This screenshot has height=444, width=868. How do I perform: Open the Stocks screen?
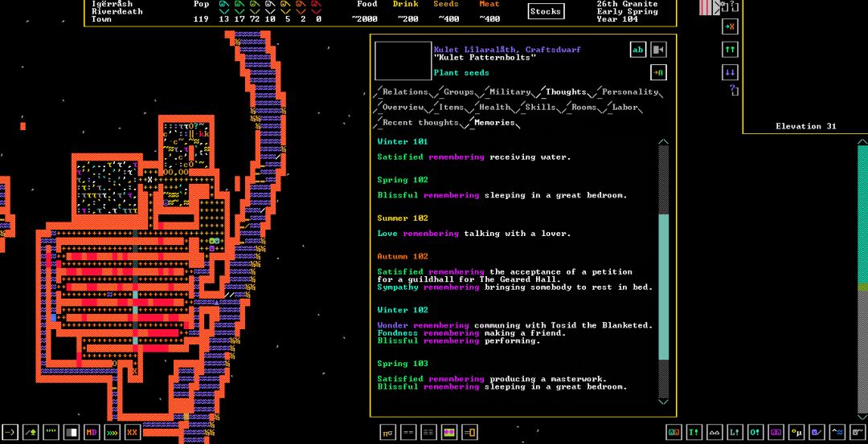[x=546, y=11]
